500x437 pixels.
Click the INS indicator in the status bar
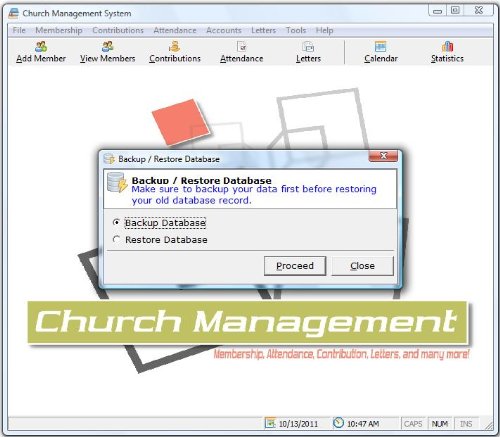pyautogui.click(x=466, y=423)
